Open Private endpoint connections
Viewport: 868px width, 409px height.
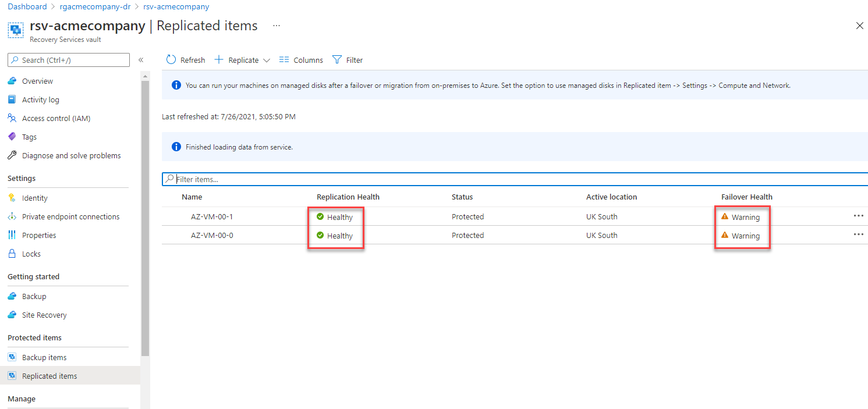(70, 216)
